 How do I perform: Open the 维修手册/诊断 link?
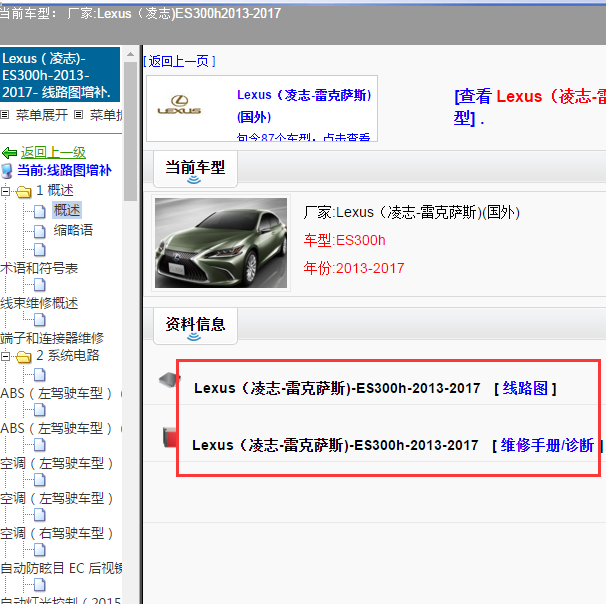(x=547, y=446)
